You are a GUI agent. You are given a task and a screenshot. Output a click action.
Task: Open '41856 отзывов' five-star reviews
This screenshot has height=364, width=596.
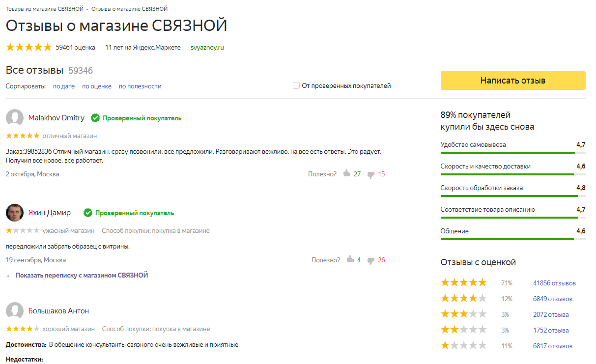[x=554, y=283]
